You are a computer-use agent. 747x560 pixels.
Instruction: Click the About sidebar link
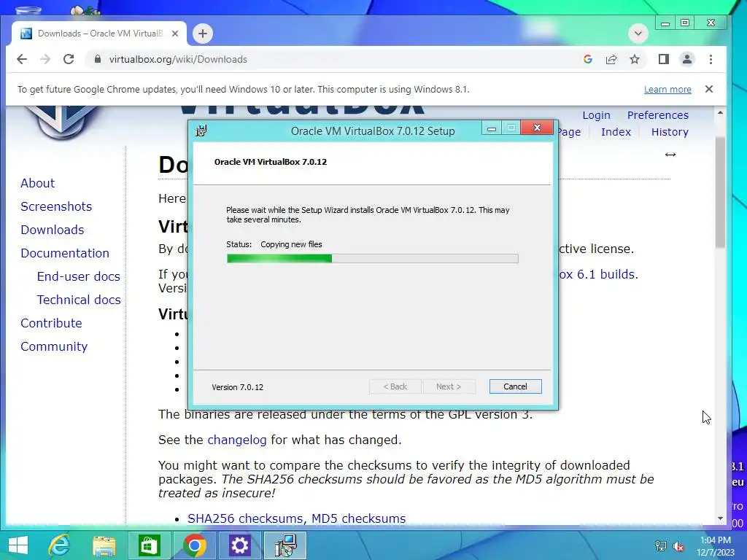tap(38, 183)
